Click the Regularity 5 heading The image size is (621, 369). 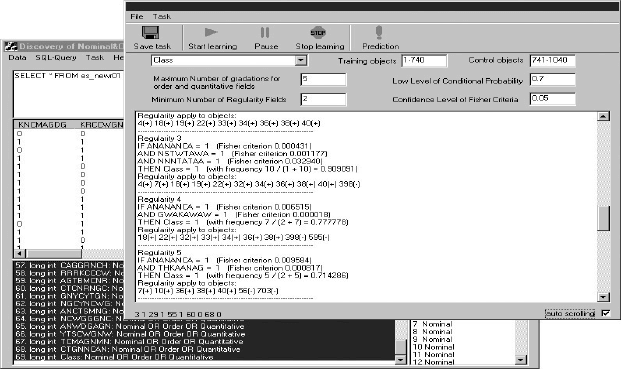(x=159, y=253)
